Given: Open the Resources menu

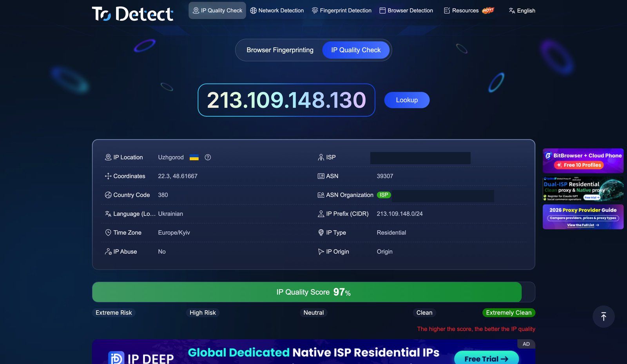Looking at the screenshot, I should (x=469, y=11).
